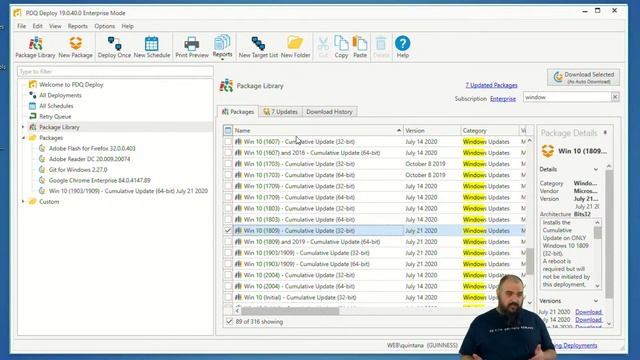This screenshot has width=640, height=360.
Task: Open Retry Queue in sidebar
Action: point(55,116)
